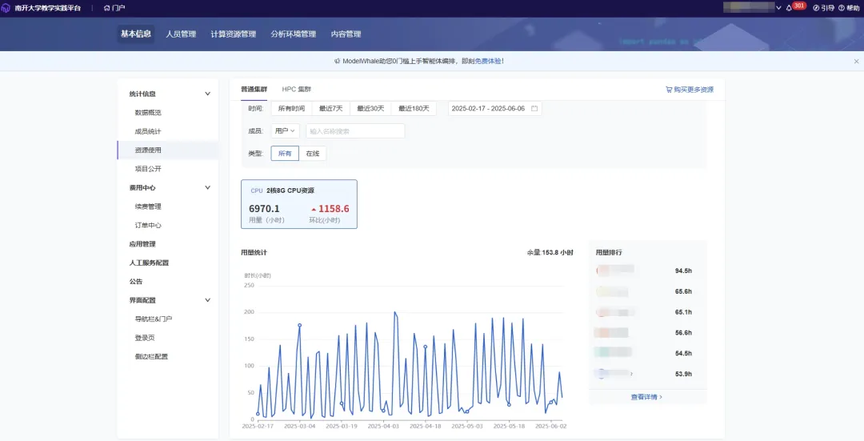Image resolution: width=864 pixels, height=441 pixels.
Task: Open the 帮助 help icon
Action: point(841,8)
